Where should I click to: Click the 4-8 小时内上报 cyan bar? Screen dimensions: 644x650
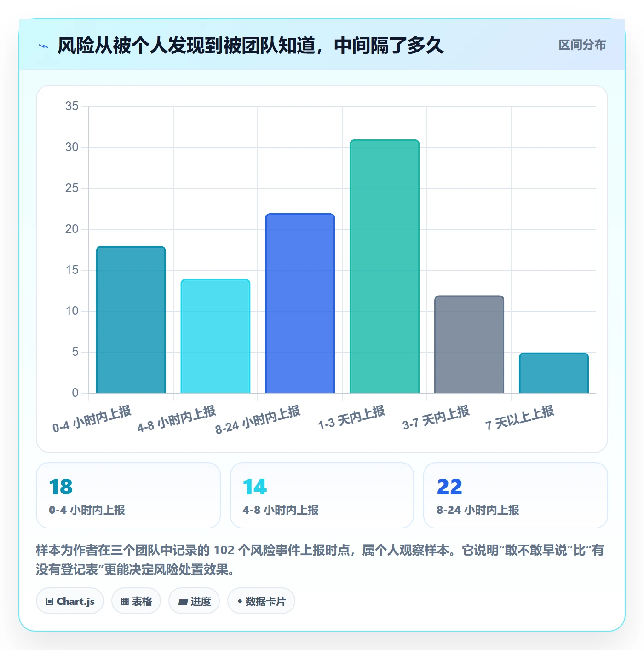tap(215, 337)
